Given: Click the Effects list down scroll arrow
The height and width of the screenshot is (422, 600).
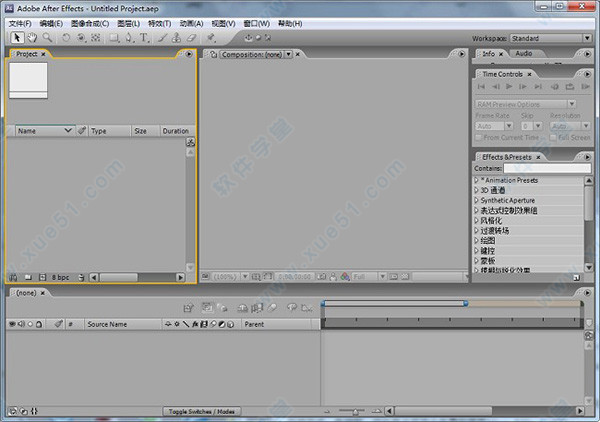Looking at the screenshot, I should (589, 268).
